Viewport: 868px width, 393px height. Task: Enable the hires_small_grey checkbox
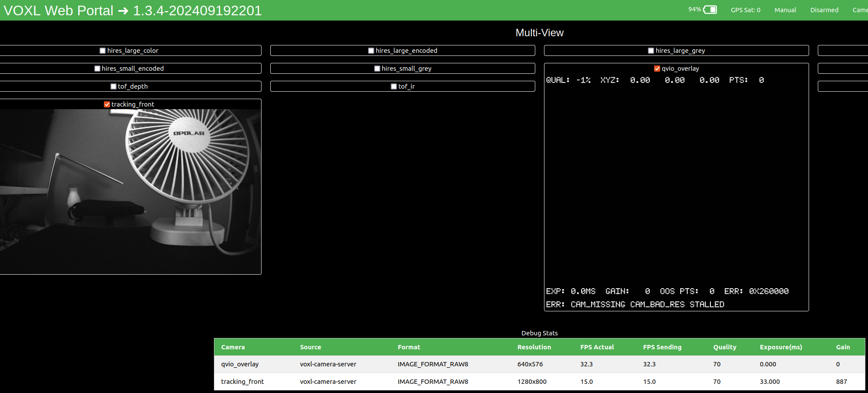coord(377,69)
